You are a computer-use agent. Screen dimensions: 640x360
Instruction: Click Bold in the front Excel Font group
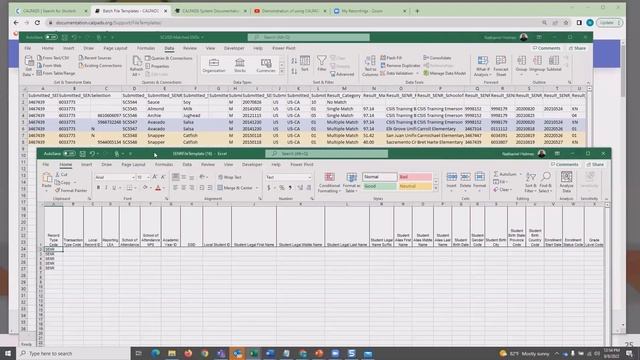coord(98,187)
